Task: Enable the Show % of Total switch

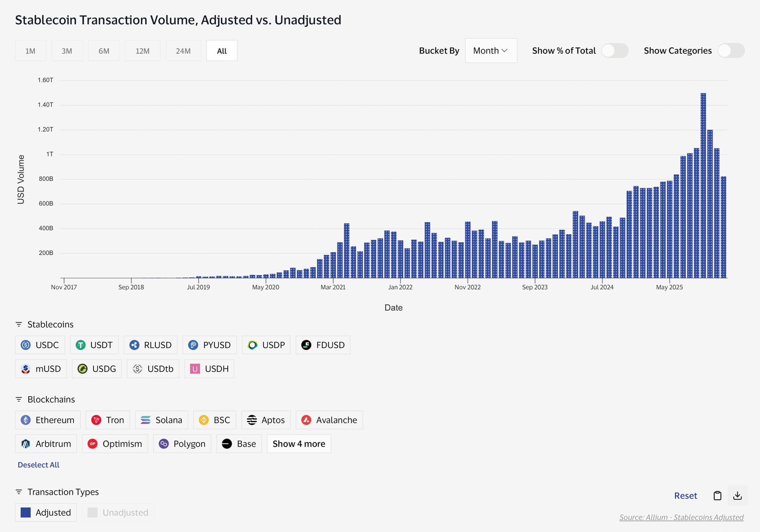Action: coord(615,51)
